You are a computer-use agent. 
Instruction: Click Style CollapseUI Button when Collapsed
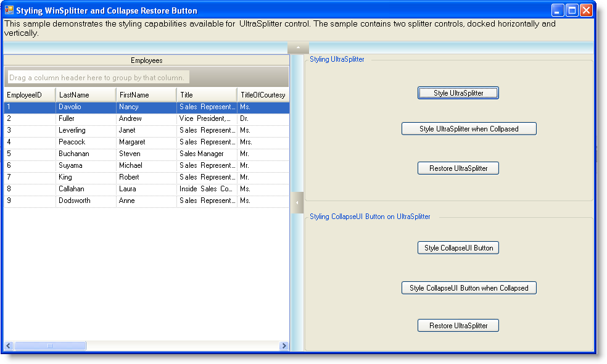coord(469,287)
